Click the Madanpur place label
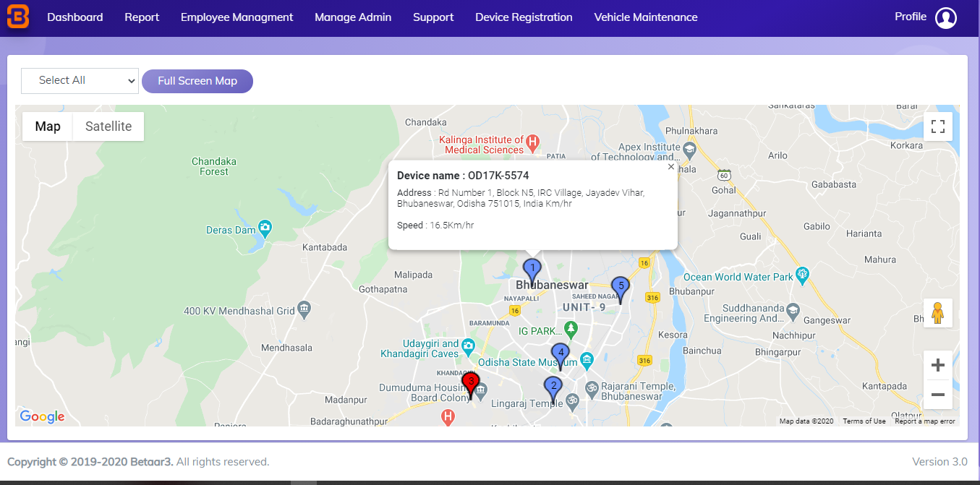This screenshot has width=980, height=485. (346, 400)
